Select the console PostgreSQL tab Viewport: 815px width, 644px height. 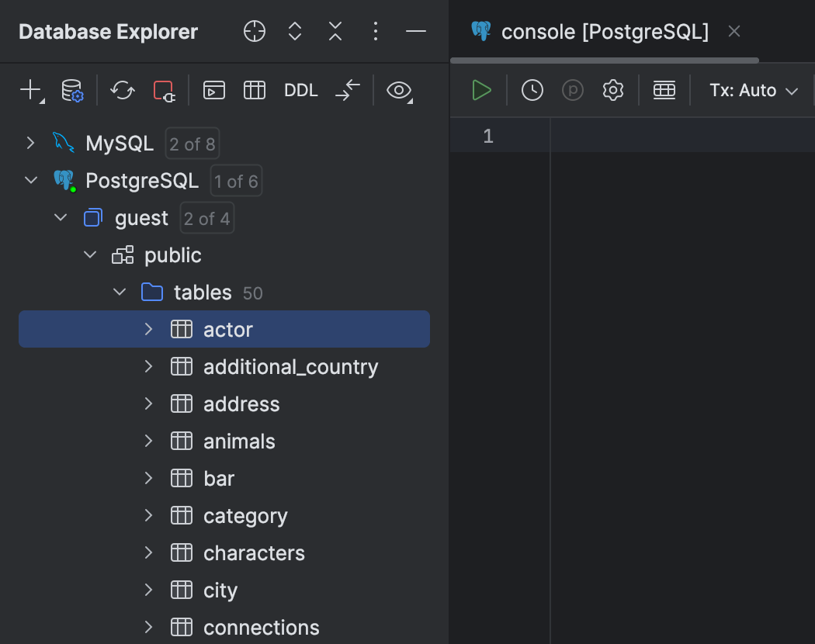pyautogui.click(x=605, y=32)
